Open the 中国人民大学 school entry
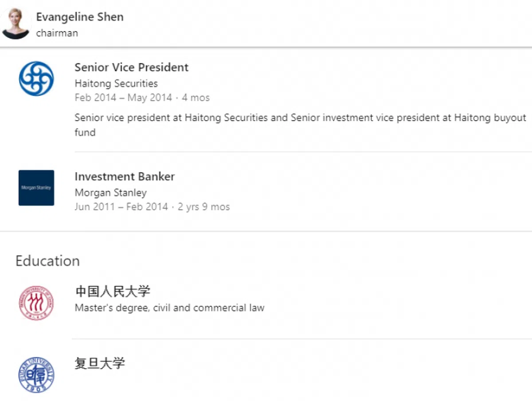 113,291
